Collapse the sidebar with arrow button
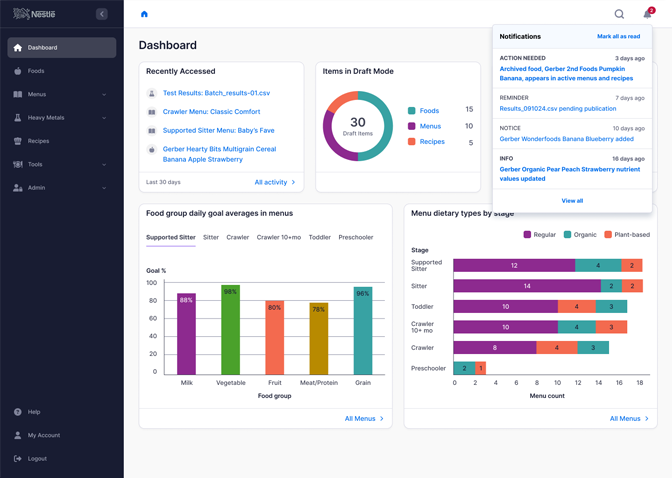The height and width of the screenshot is (478, 672). tap(101, 14)
